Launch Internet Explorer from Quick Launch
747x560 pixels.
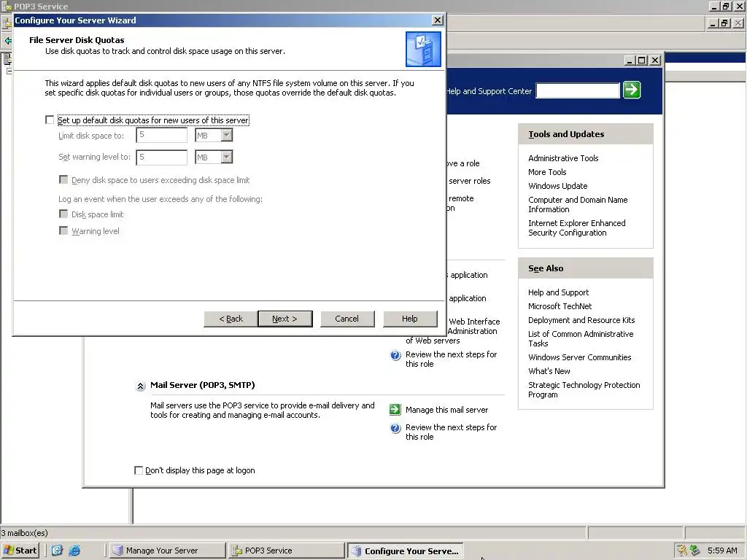[74, 551]
